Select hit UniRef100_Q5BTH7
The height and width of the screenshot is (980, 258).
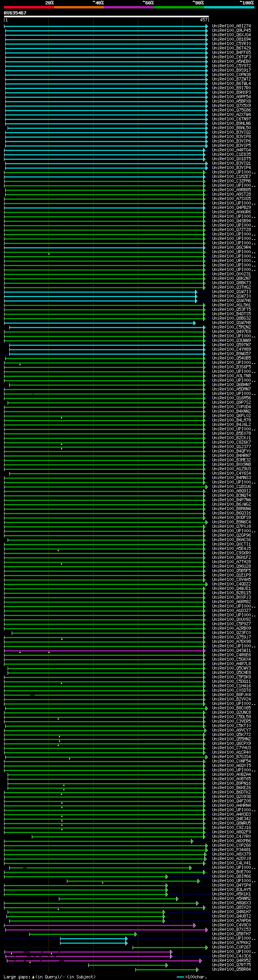coord(231,934)
